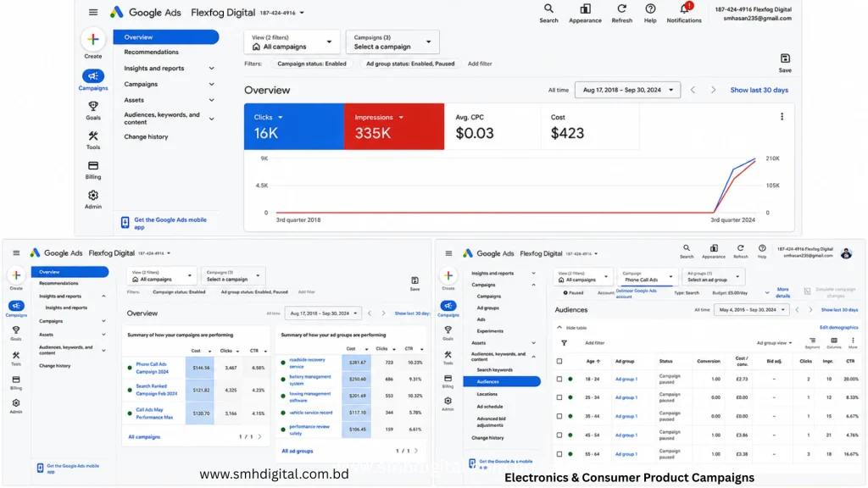
Task: Click Get the Google Ads mobile app link in top window
Action: click(170, 223)
